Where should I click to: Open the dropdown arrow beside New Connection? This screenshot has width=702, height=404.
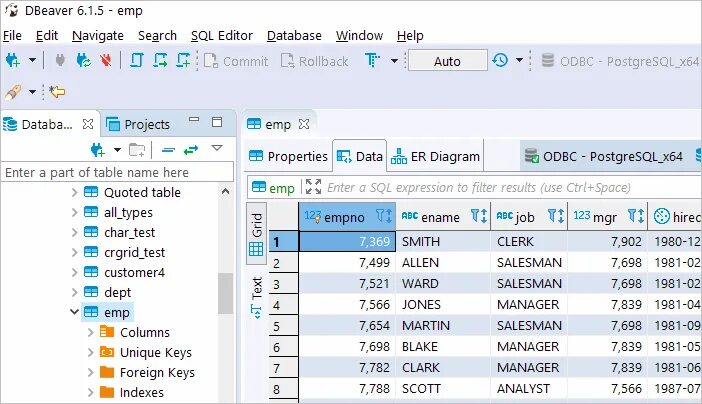click(x=32, y=60)
